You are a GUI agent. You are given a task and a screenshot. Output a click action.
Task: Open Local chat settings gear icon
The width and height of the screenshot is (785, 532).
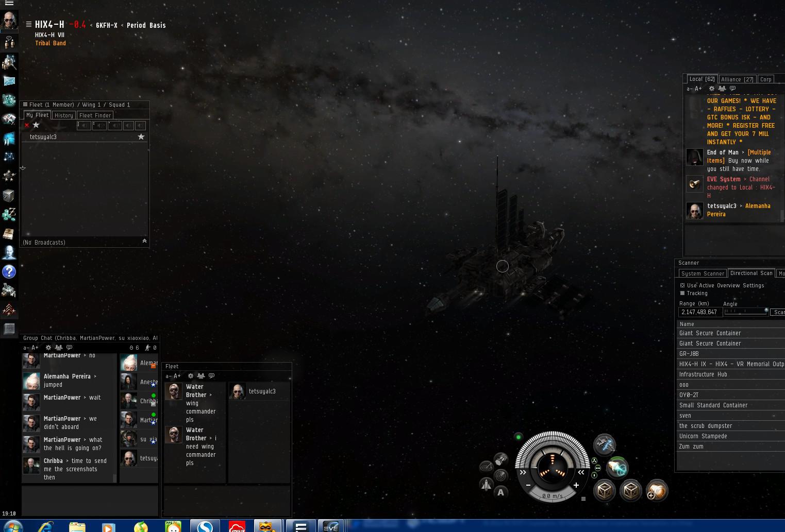coord(712,89)
